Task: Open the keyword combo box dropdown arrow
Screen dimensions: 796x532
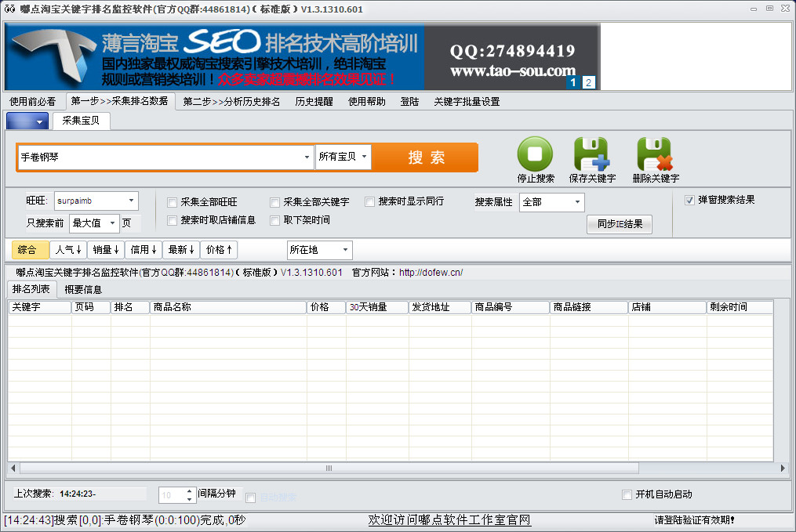Action: click(307, 157)
